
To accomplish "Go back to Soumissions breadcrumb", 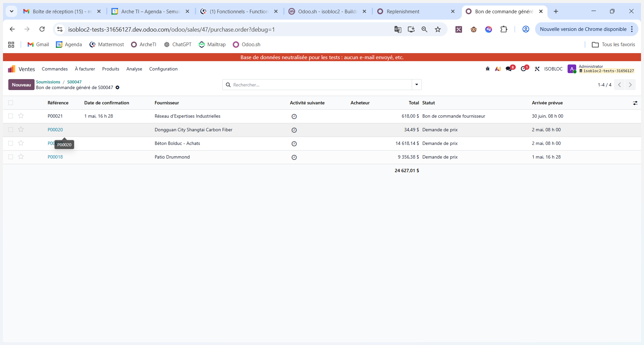I will pos(48,82).
